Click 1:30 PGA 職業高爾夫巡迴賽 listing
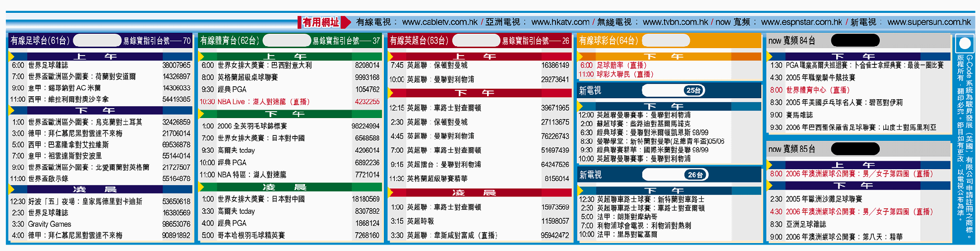Screen dimensions: 980x251 (857, 65)
